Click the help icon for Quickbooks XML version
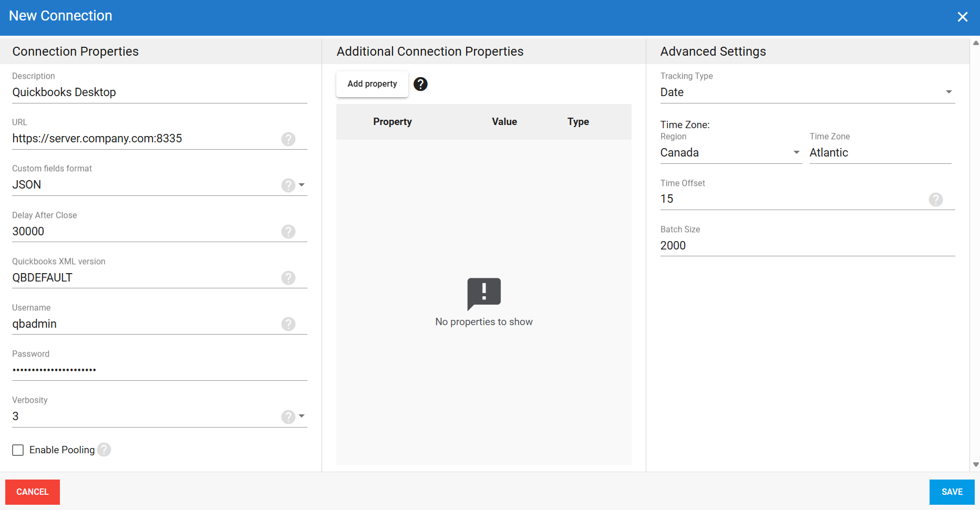 pos(288,278)
